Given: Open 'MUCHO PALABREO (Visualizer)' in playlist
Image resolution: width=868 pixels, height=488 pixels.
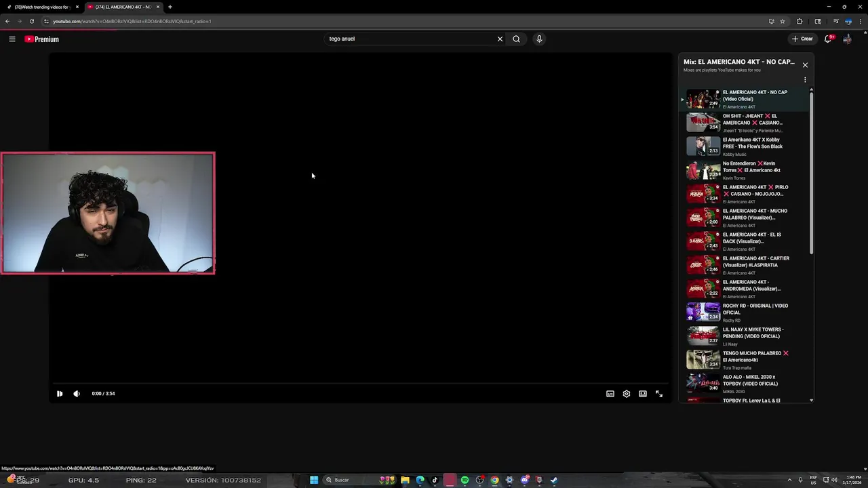Looking at the screenshot, I should [x=744, y=218].
